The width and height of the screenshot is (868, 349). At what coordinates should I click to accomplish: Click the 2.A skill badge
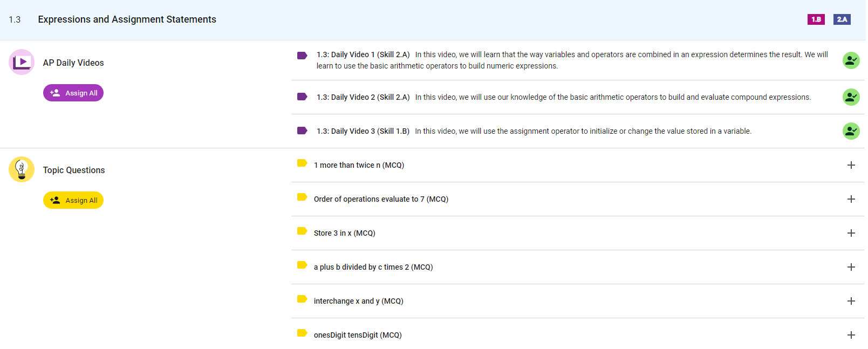[x=842, y=19]
